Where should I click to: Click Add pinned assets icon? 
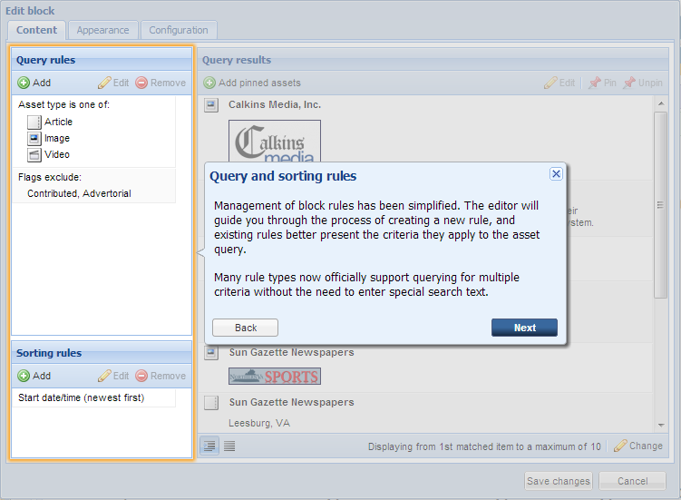click(x=210, y=83)
